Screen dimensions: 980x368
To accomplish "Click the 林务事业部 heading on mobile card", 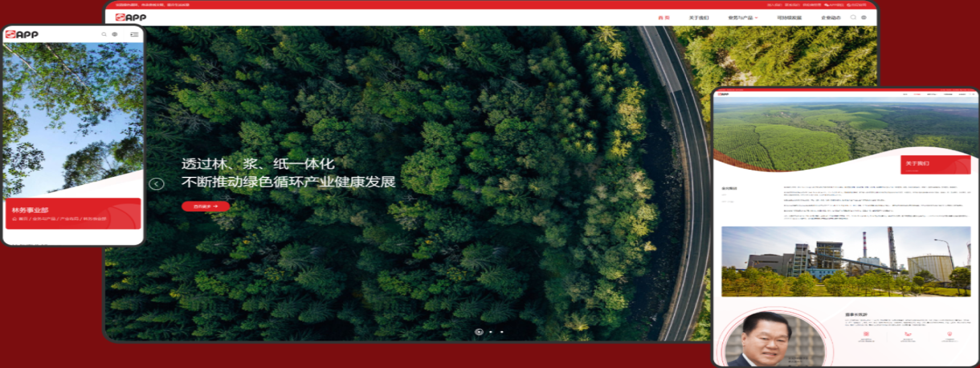I will [30, 210].
